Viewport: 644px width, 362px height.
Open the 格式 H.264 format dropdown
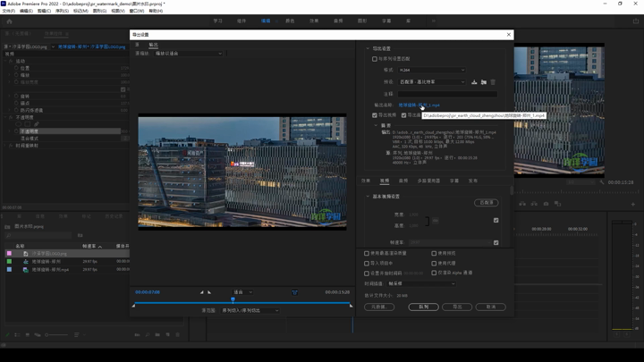click(433, 70)
